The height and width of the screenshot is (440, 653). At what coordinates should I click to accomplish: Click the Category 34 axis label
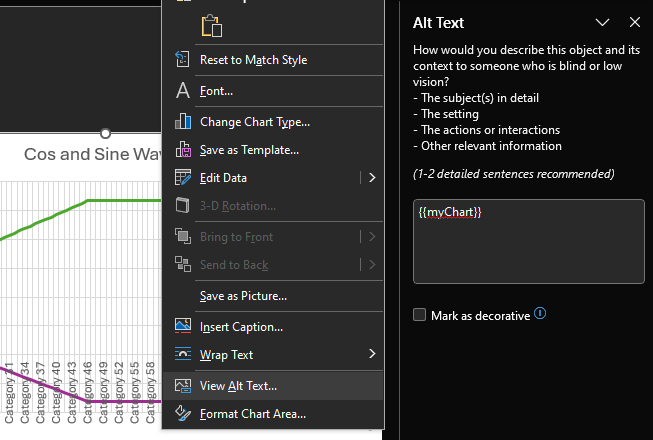[x=25, y=393]
